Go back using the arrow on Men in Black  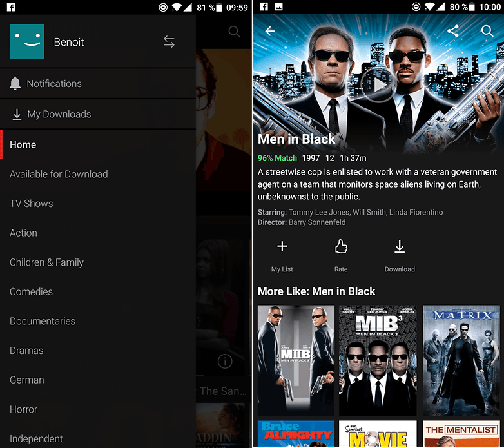coord(270,31)
